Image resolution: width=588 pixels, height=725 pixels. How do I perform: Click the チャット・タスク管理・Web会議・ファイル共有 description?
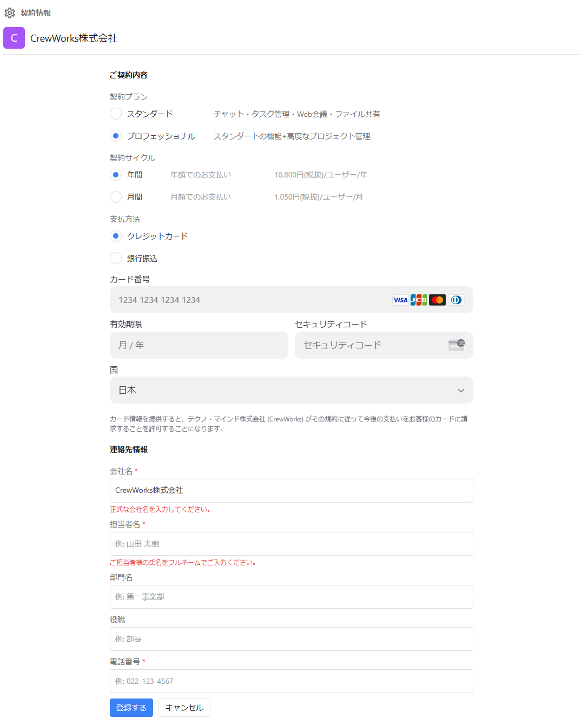pos(297,114)
